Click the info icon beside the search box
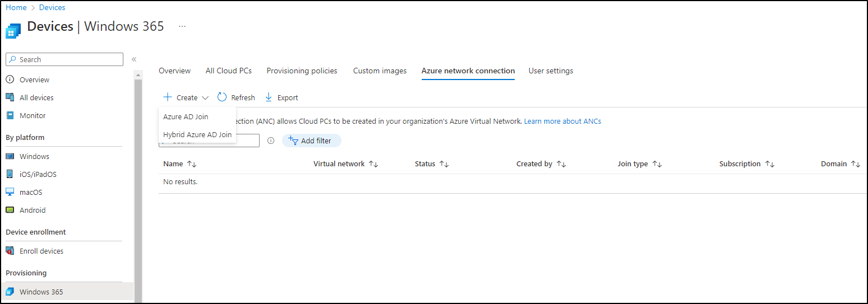This screenshot has width=868, height=304. point(271,141)
